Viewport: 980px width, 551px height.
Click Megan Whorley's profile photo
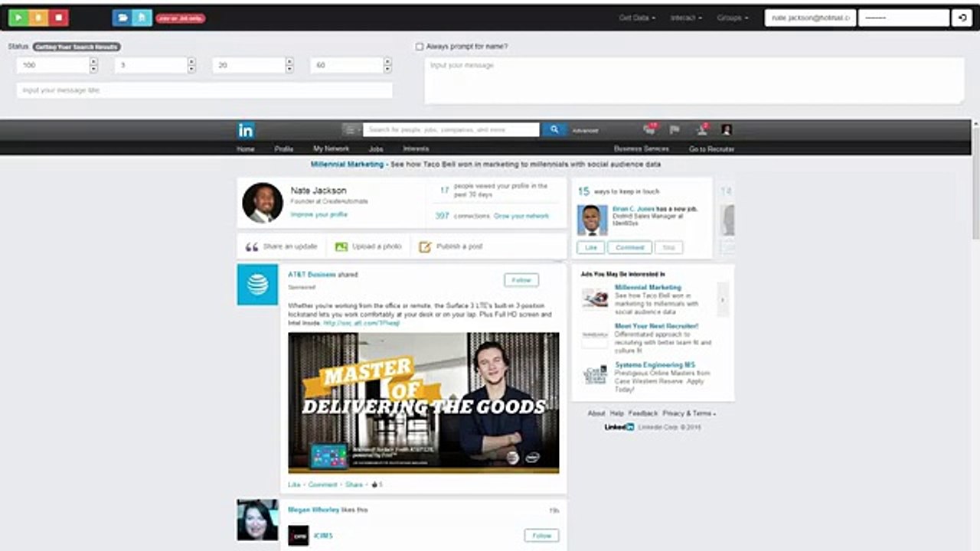tap(257, 520)
